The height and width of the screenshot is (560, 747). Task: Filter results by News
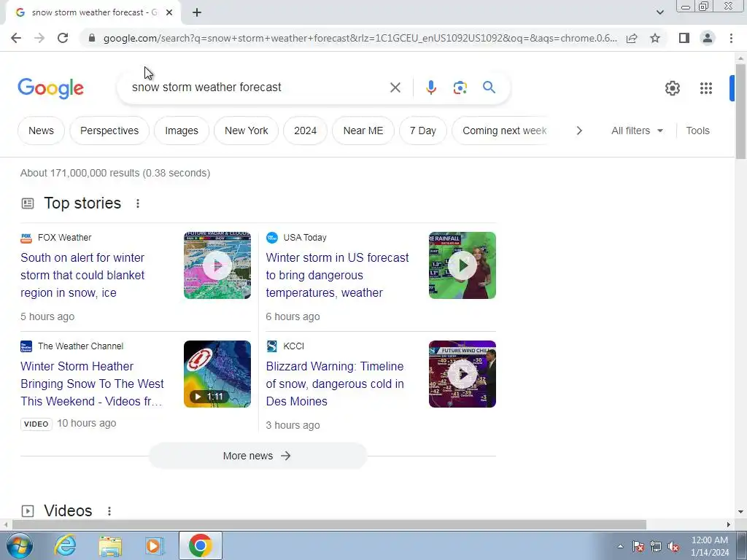pos(41,131)
